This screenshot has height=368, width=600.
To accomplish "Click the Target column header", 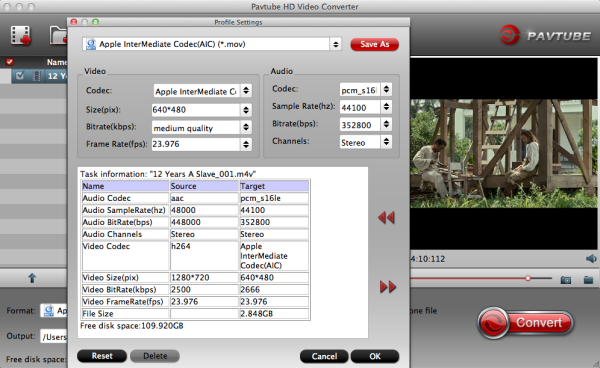I will tap(274, 186).
